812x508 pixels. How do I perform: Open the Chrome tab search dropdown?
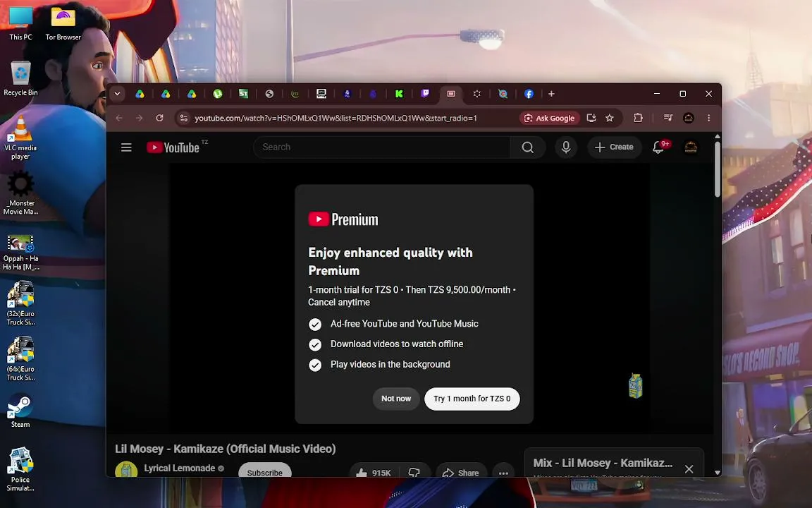tap(118, 94)
